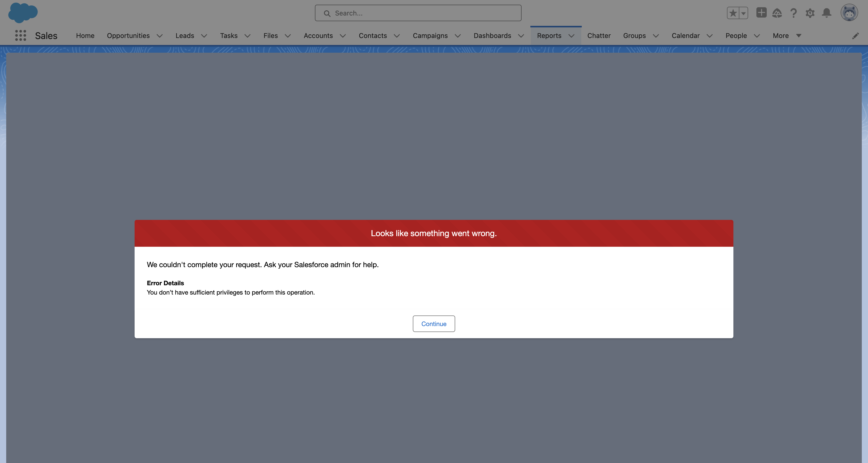Click the Salesforce cloud logo

point(22,13)
